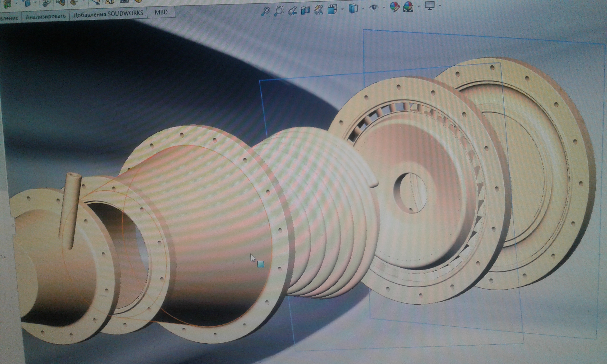Select the MBD tab
The image size is (607, 364).
161,12
